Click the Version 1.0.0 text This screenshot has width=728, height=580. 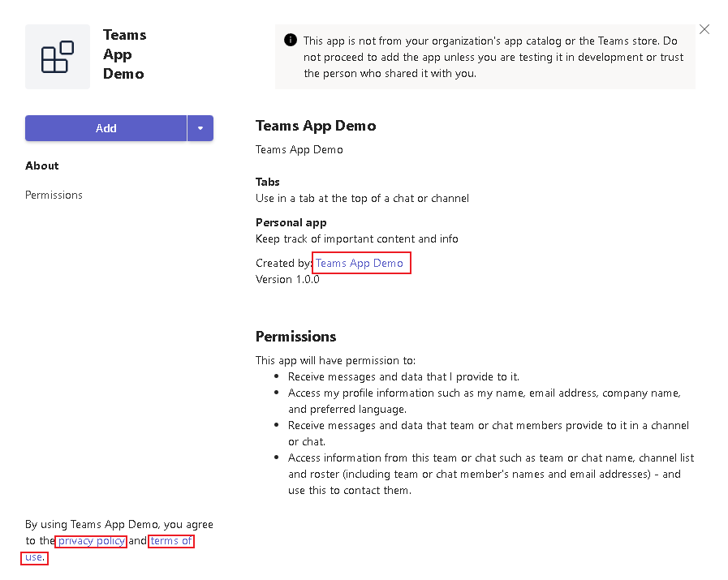tap(287, 279)
